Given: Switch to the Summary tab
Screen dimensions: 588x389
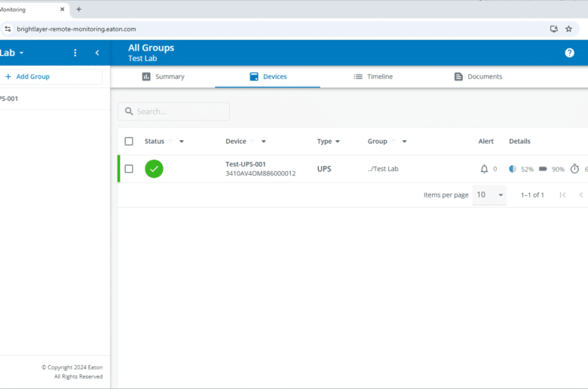Looking at the screenshot, I should [x=163, y=77].
